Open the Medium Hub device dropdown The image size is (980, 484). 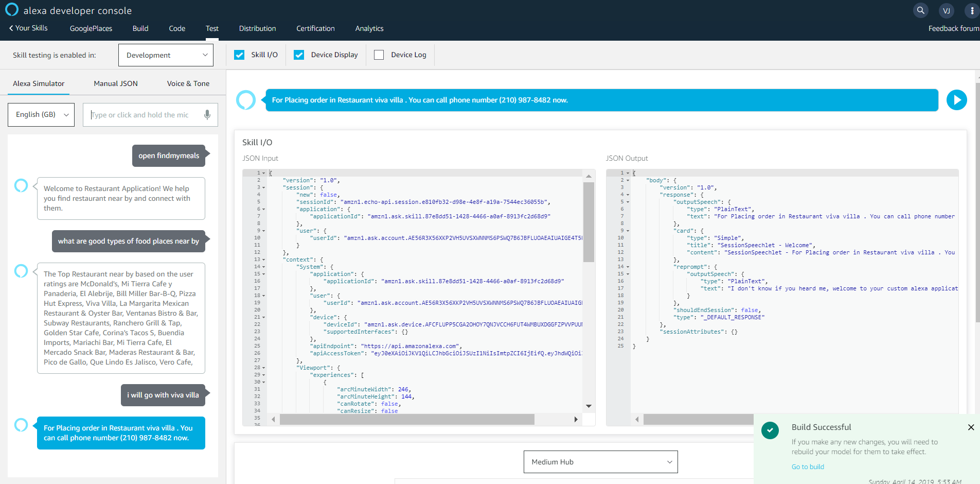[600, 462]
